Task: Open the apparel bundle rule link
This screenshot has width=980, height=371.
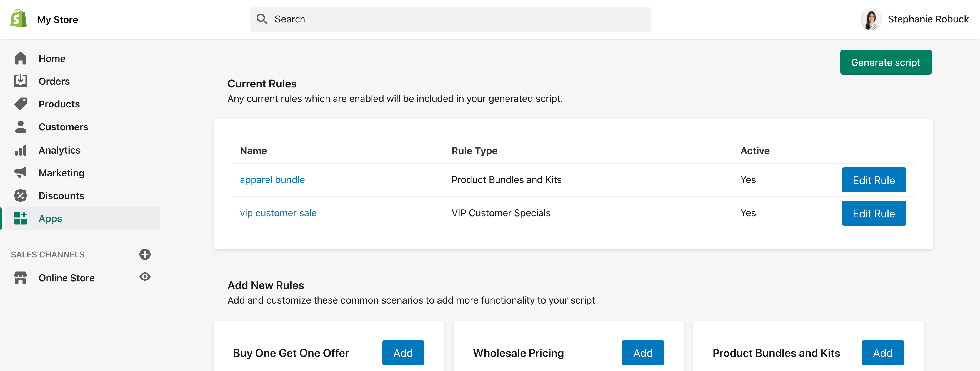Action: click(x=272, y=180)
